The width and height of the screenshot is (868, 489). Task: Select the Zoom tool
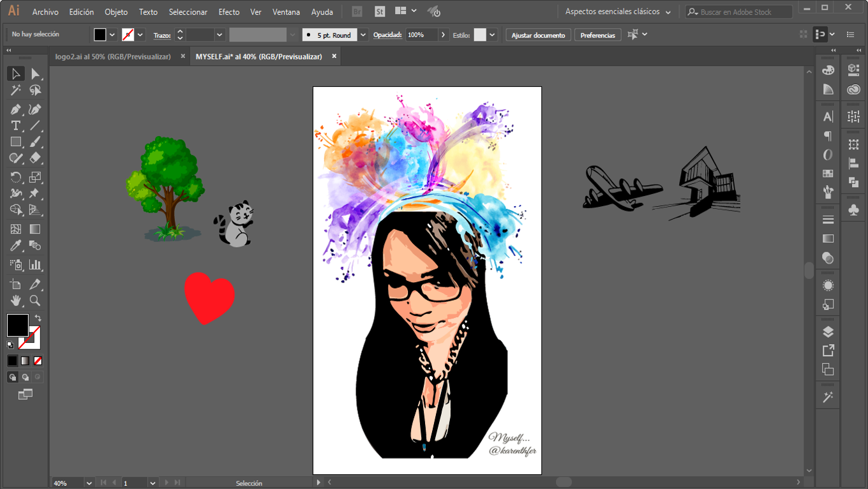tap(35, 300)
